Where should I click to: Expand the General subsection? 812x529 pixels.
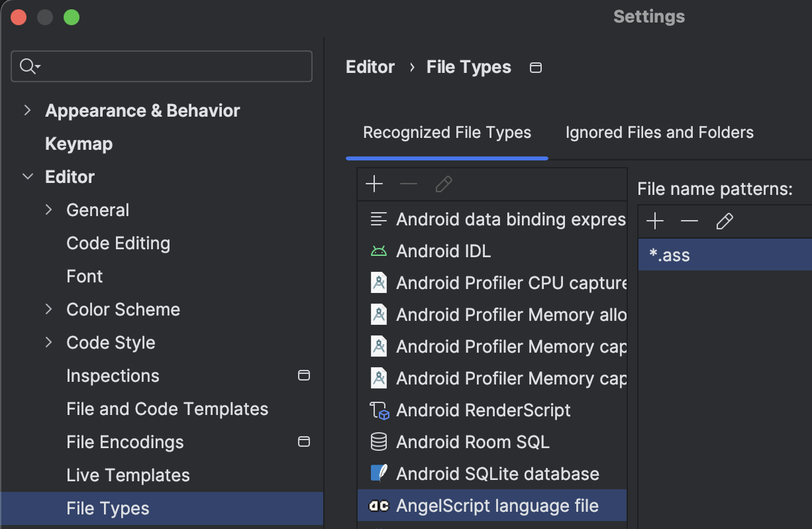48,210
